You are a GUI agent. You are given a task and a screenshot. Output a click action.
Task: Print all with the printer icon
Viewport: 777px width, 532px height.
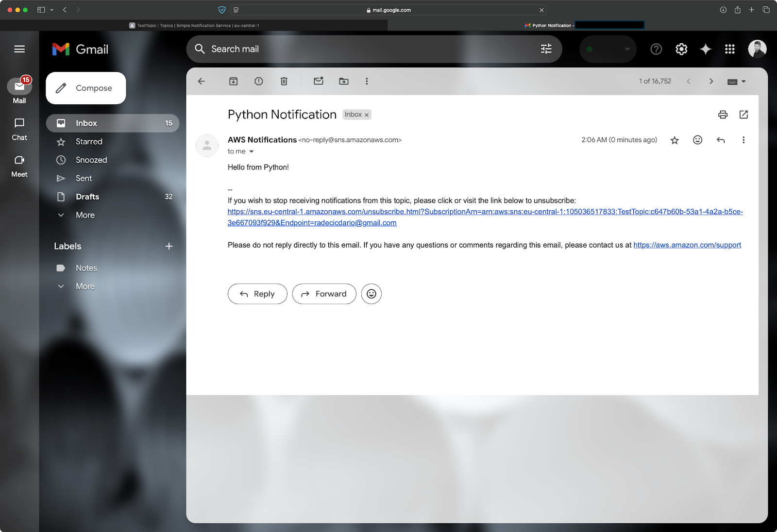(723, 115)
